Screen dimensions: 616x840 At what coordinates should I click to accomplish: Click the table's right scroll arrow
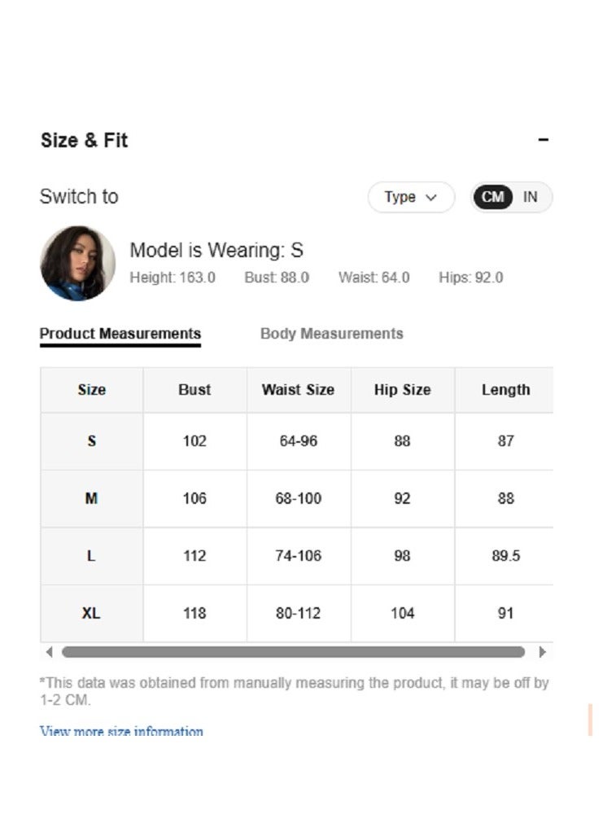(x=542, y=652)
